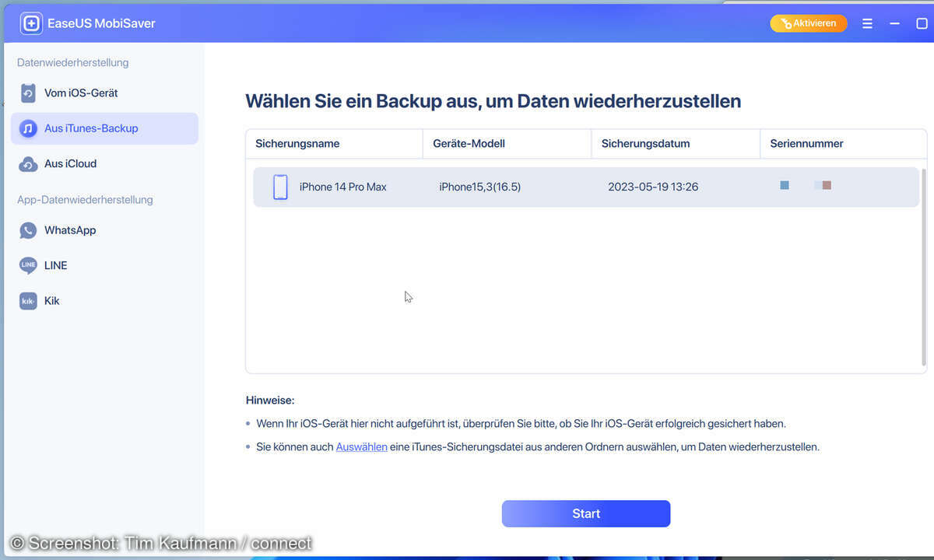Click the 2023-05-19 13:26 backup date
This screenshot has width=934, height=560.
(x=653, y=187)
